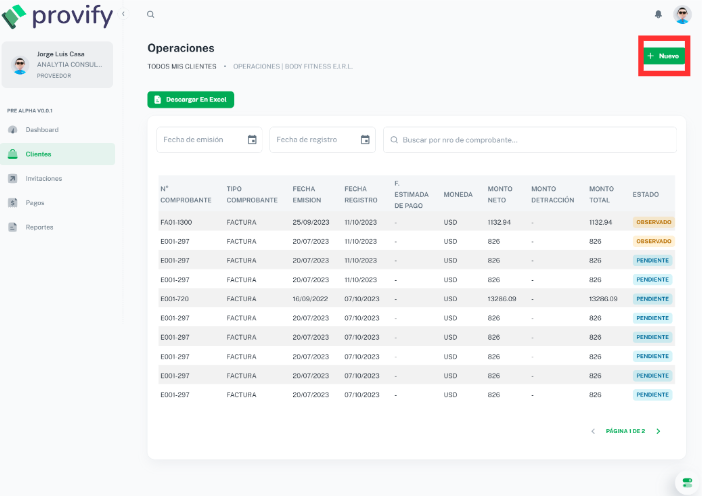Select Clientes in the sidebar

pyautogui.click(x=57, y=154)
